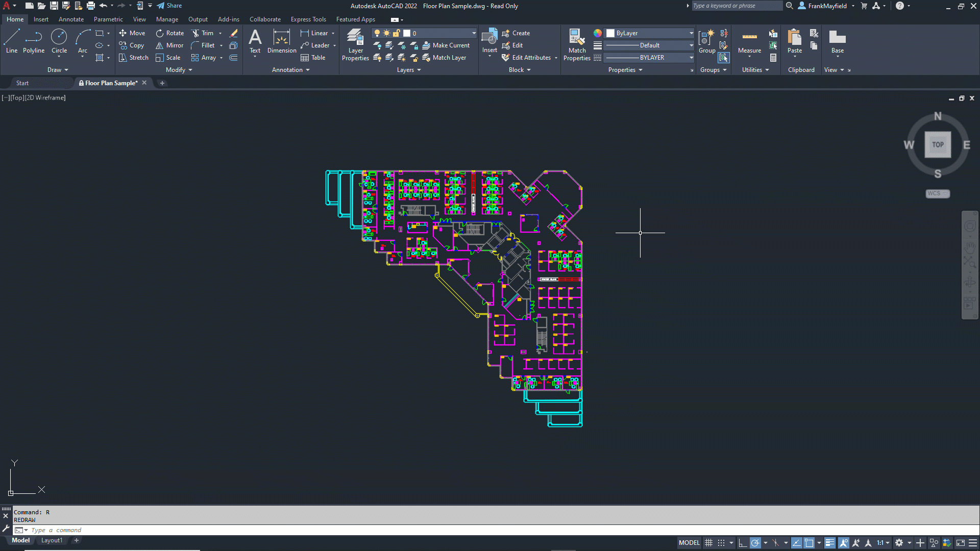Toggle the drawing grid display in status bar
Viewport: 980px width, 551px height.
click(708, 543)
